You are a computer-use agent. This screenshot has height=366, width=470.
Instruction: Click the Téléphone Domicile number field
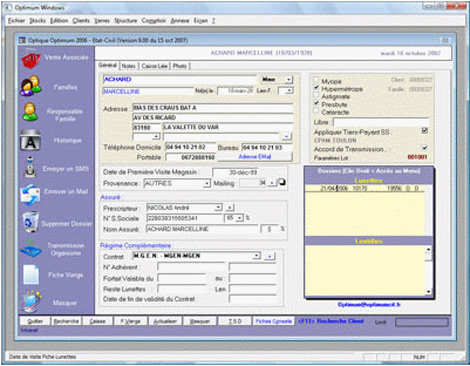(x=190, y=147)
